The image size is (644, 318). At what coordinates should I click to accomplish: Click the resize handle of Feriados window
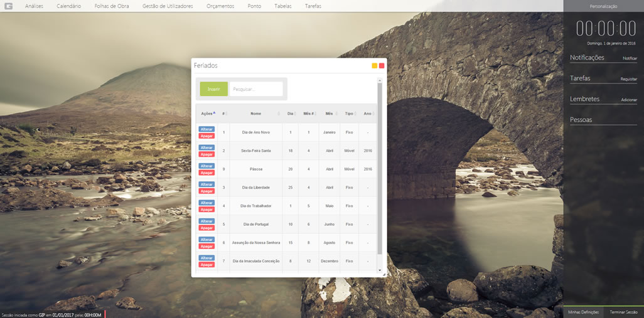[383, 273]
